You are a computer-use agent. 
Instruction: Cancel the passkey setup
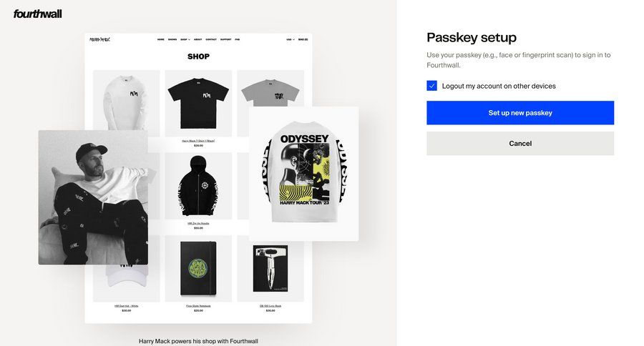[x=520, y=143]
